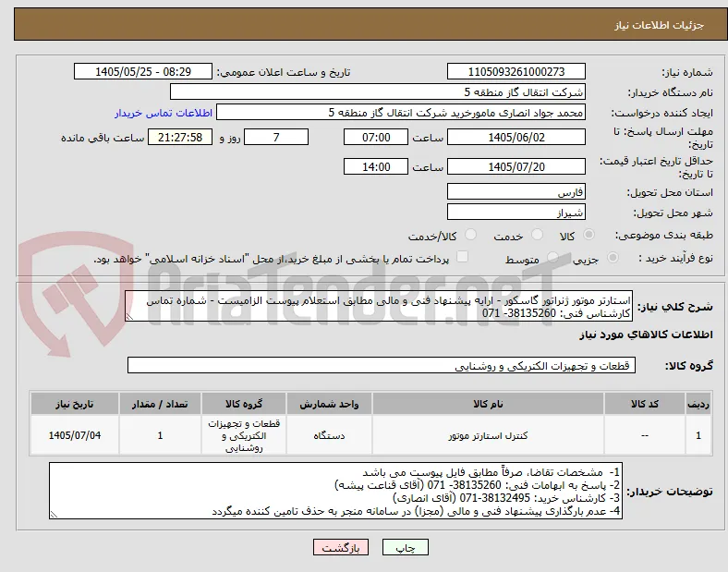Screen dimensions: 728x572
Task: Click the ساعت باقی مانده label
Action: pos(103,138)
